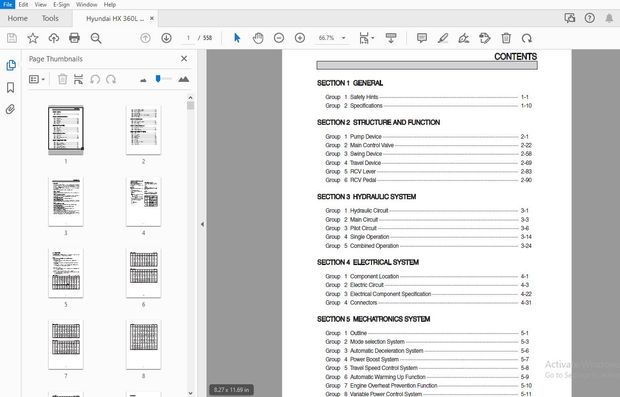
Task: Go to previous page arrow
Action: coord(145,38)
